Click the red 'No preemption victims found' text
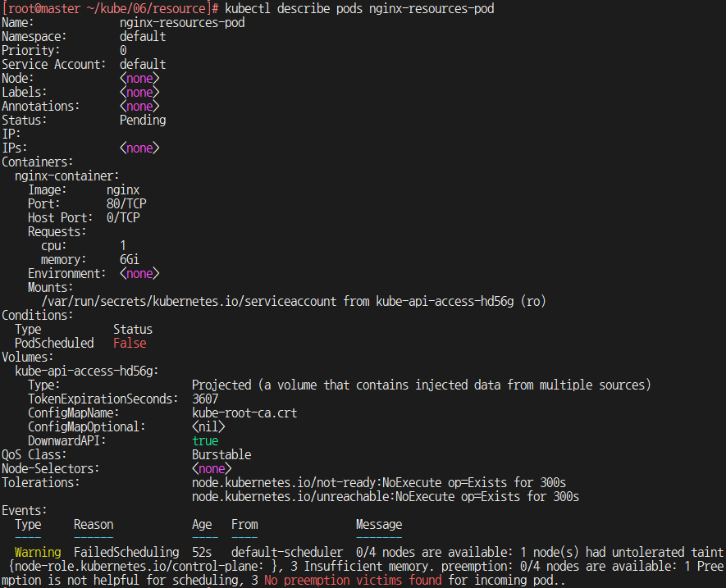726x588 pixels. pyautogui.click(x=353, y=580)
